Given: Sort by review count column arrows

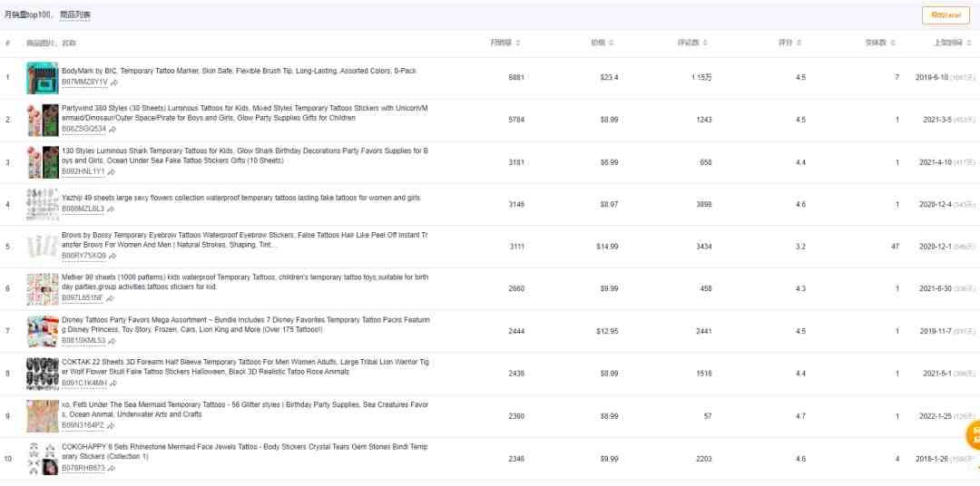Looking at the screenshot, I should (x=696, y=43).
